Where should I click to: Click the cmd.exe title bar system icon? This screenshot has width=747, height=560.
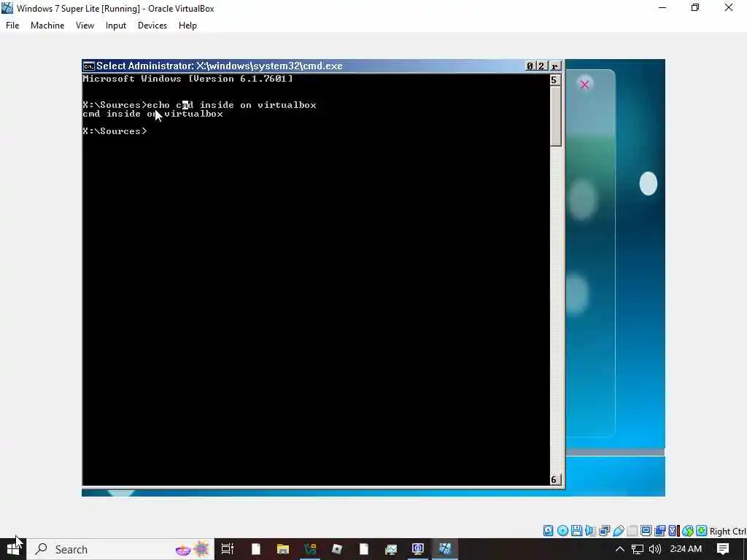tap(88, 66)
